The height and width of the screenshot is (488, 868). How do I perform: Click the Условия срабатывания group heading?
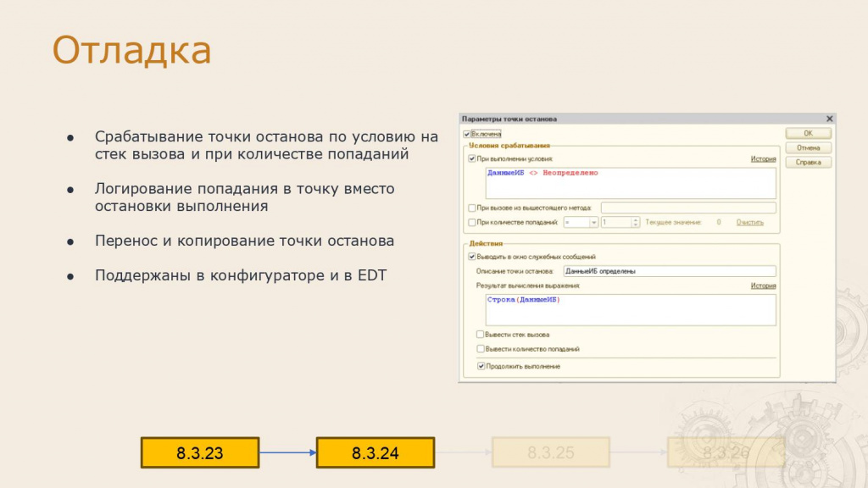click(x=509, y=146)
